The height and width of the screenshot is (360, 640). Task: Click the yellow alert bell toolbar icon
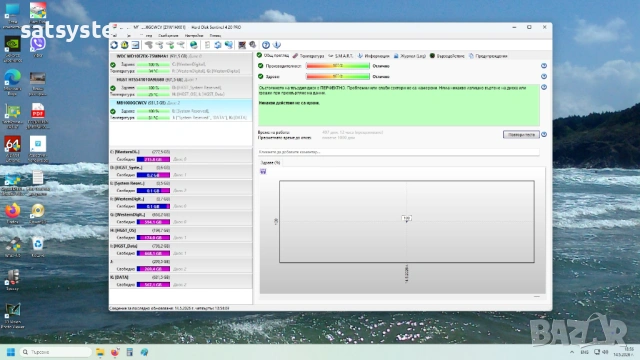[124, 45]
